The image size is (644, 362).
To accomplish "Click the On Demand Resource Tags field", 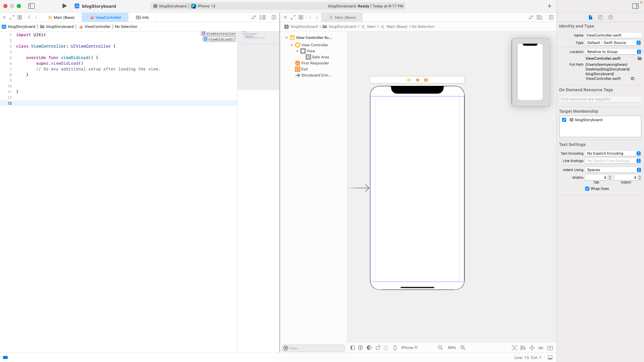I will click(x=600, y=99).
